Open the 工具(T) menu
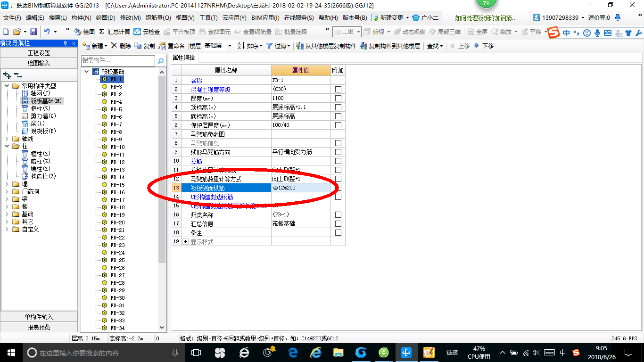This screenshot has height=362, width=644. (208, 18)
